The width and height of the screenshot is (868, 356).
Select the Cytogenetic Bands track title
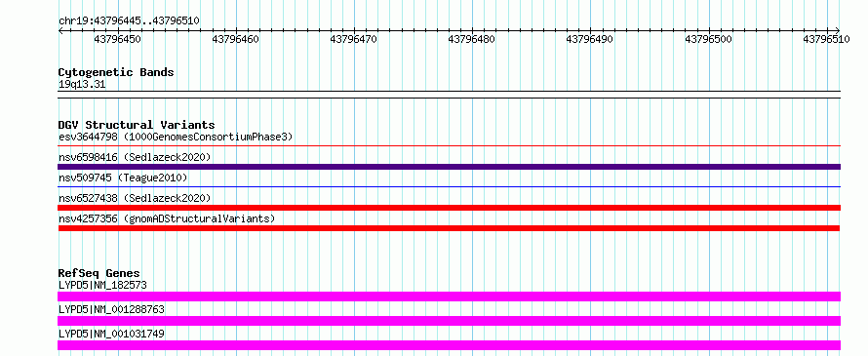pyautogui.click(x=116, y=72)
